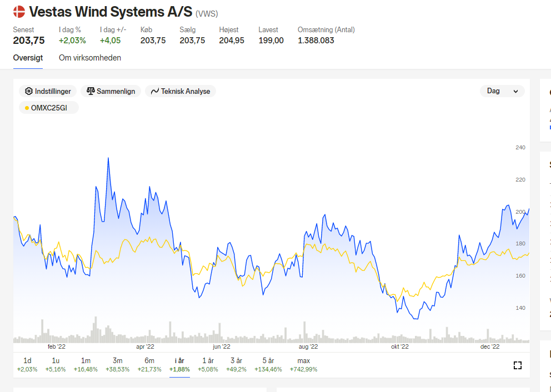Click the Sælg label
Image resolution: width=551 pixels, height=392 pixels.
point(187,30)
